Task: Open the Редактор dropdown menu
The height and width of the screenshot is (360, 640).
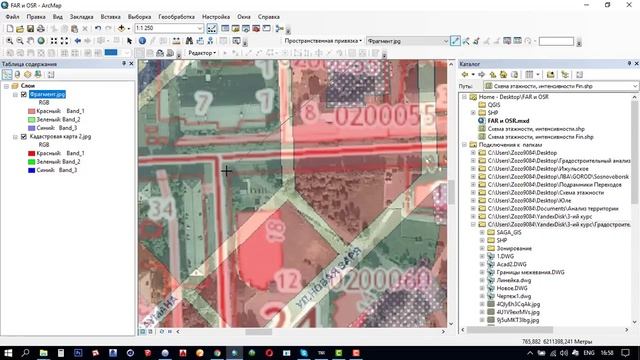Action: 202,53
